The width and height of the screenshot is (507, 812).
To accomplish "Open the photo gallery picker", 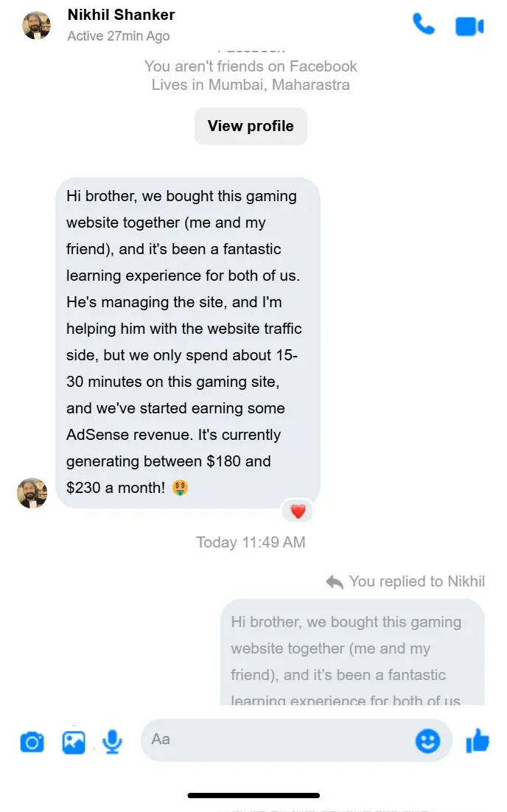I will (x=74, y=741).
